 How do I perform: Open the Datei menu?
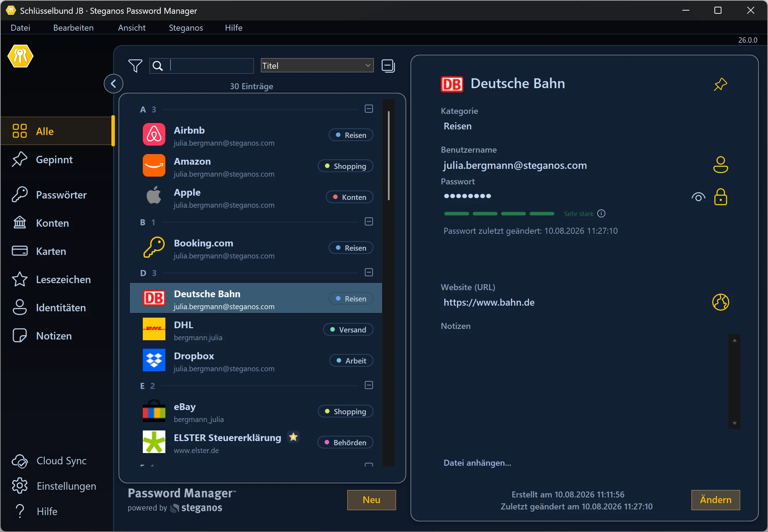20,27
